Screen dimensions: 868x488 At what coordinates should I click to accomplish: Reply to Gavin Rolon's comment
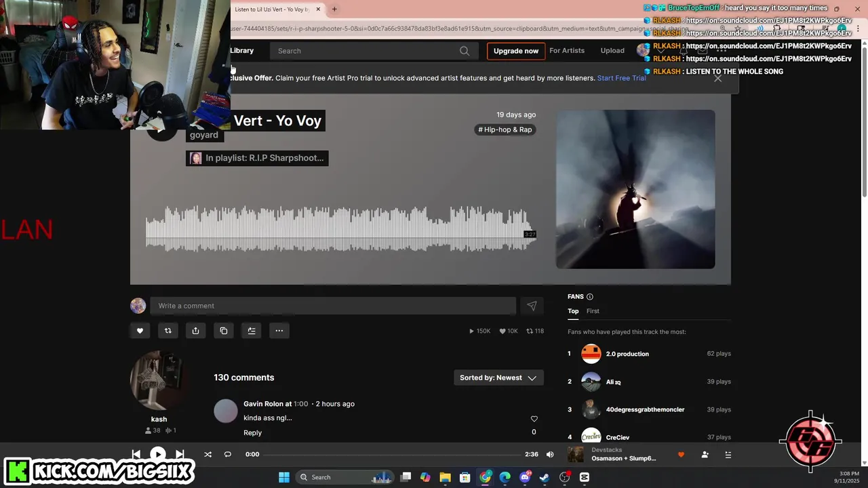252,432
